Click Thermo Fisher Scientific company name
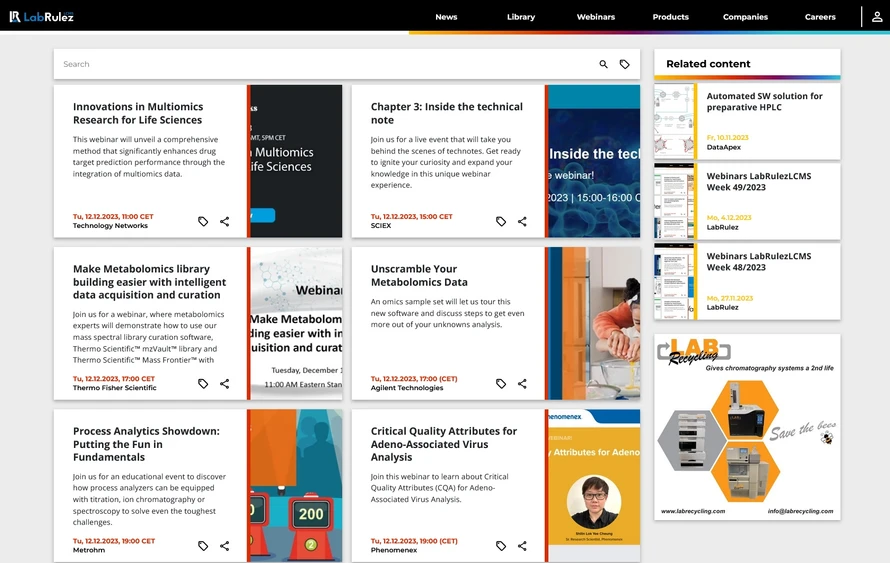This screenshot has height=563, width=890. (x=115, y=388)
